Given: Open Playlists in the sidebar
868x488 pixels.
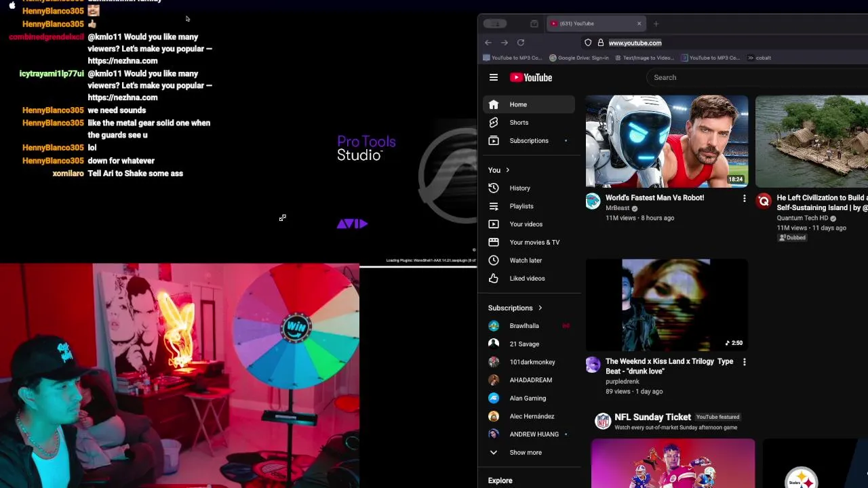Looking at the screenshot, I should coord(529,206).
